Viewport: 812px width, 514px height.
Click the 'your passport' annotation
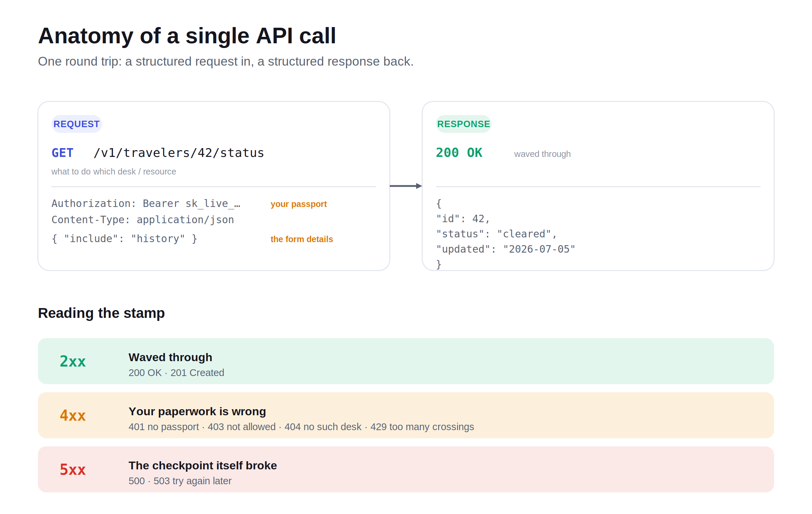click(x=298, y=204)
